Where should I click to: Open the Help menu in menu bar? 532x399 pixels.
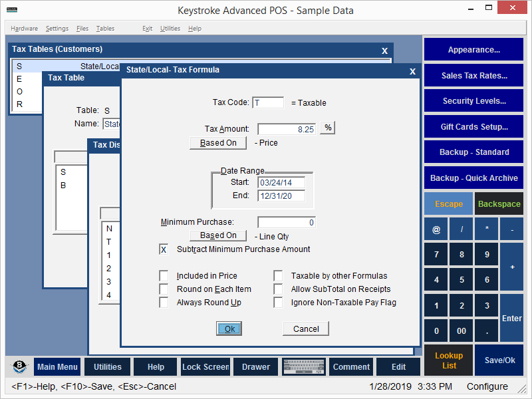(195, 29)
